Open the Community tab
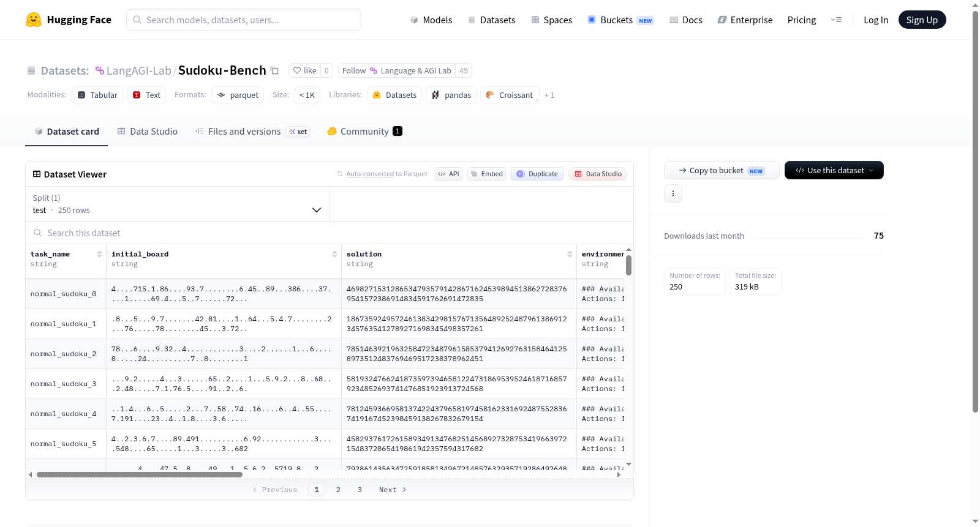 (x=364, y=132)
